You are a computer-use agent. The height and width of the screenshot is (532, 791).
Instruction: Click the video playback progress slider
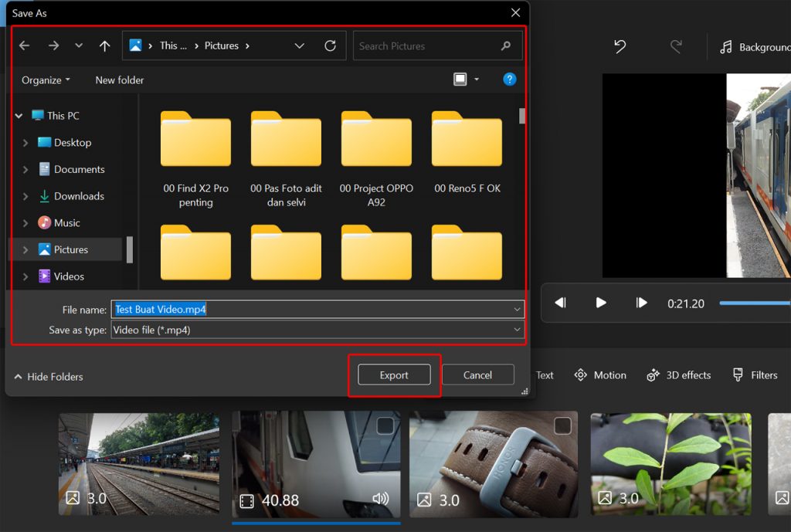tap(755, 303)
